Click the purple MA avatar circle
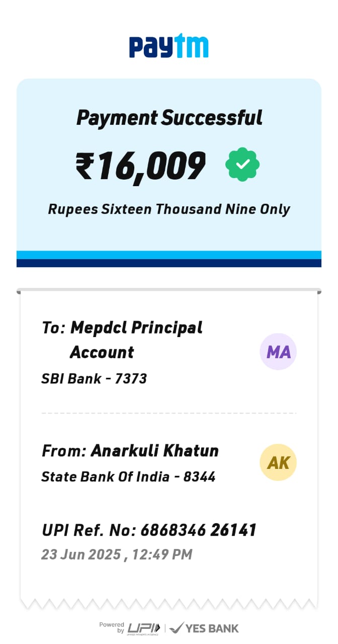This screenshot has width=338, height=644. pyautogui.click(x=278, y=352)
